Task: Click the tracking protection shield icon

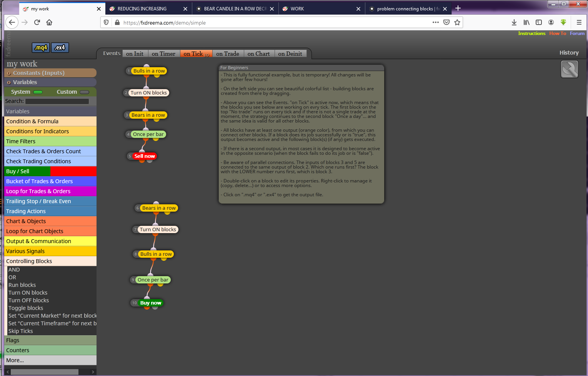Action: (107, 23)
